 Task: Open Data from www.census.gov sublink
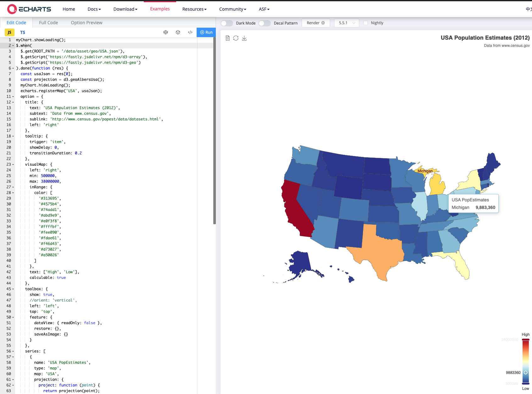point(507,46)
